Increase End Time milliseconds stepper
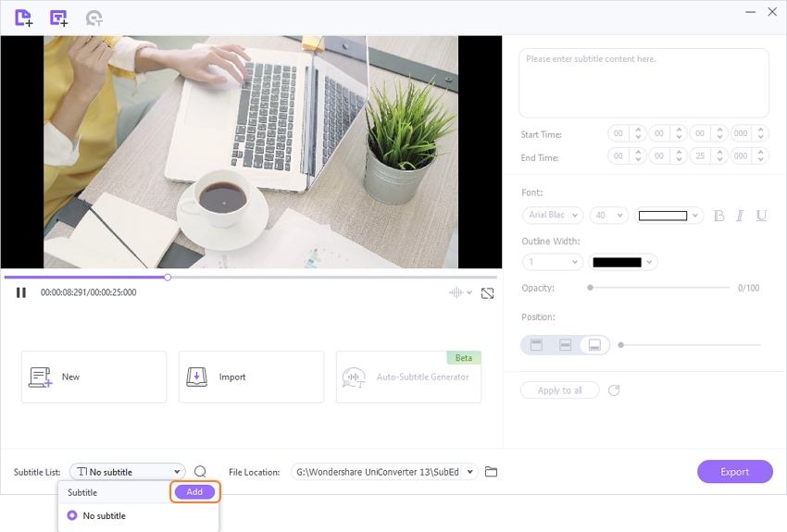This screenshot has height=532, width=787. click(761, 153)
